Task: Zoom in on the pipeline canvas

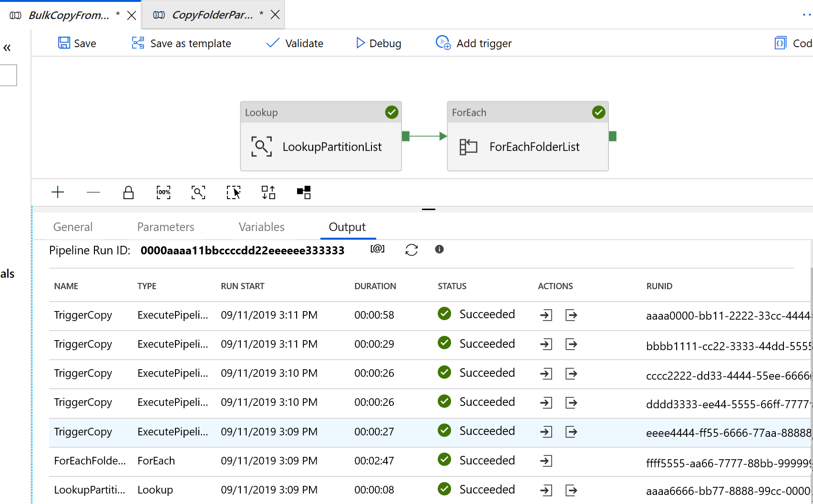Action: click(x=58, y=192)
